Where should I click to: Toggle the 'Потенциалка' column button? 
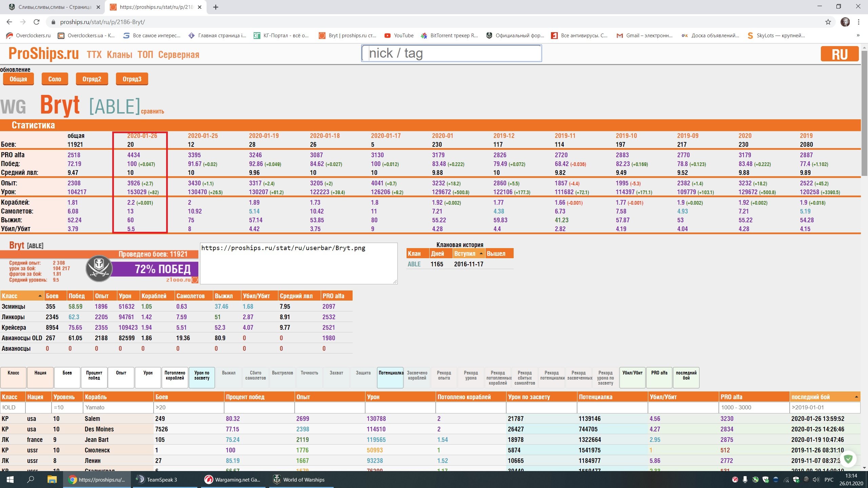tap(390, 378)
